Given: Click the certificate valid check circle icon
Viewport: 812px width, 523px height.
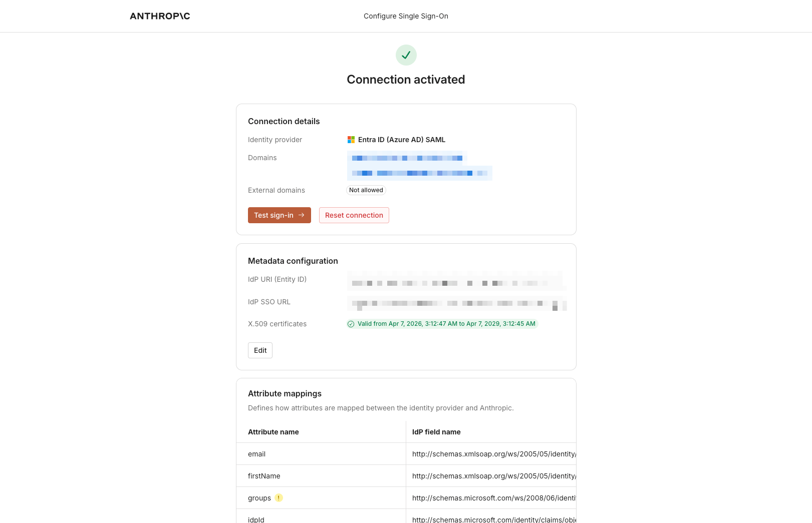Looking at the screenshot, I should 351,324.
